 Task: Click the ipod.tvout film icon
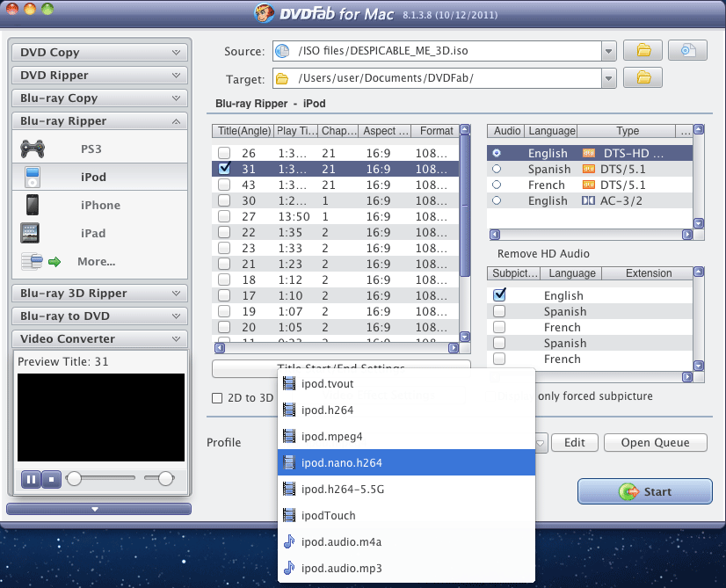(289, 383)
